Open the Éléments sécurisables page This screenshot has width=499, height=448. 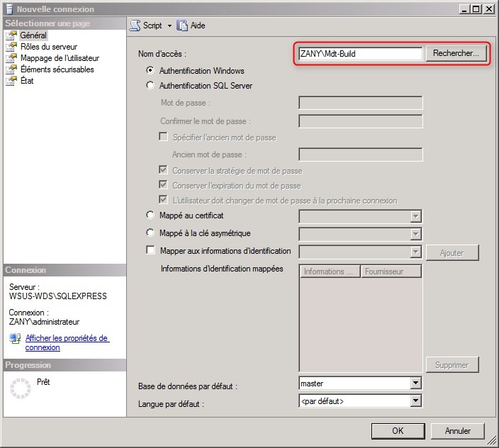pos(57,69)
